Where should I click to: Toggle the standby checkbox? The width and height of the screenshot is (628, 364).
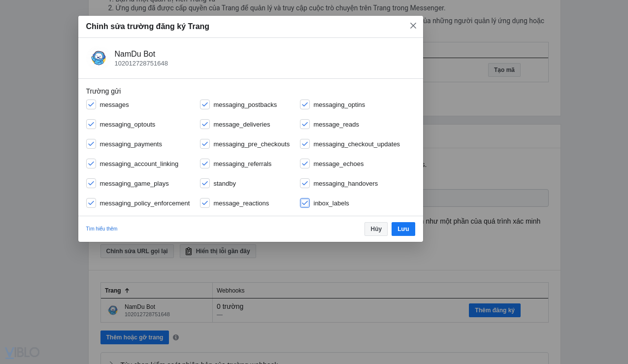[205, 183]
